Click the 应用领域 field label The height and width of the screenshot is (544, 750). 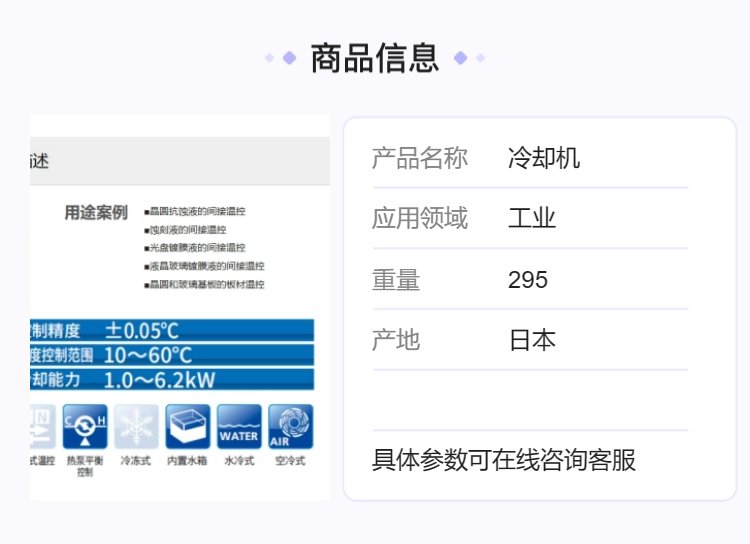[x=419, y=218]
